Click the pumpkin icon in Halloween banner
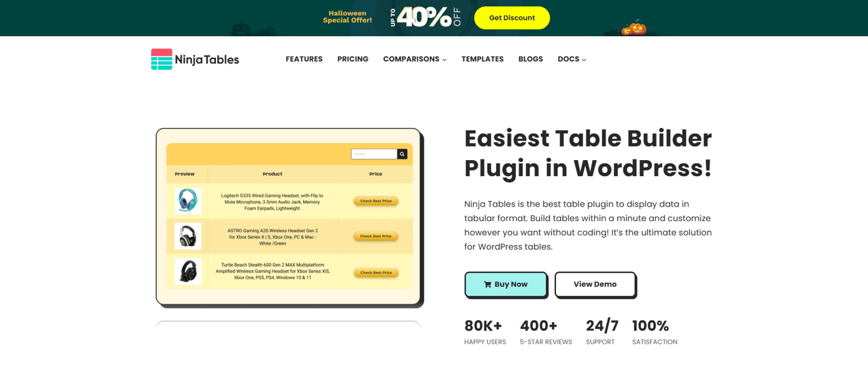Viewport: 868px width, 373px height. click(634, 28)
